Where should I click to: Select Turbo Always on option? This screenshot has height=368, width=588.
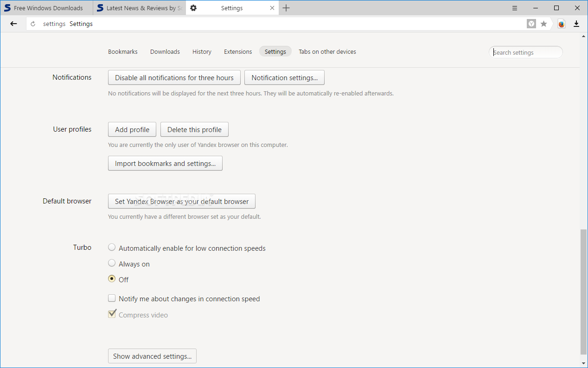(x=112, y=263)
